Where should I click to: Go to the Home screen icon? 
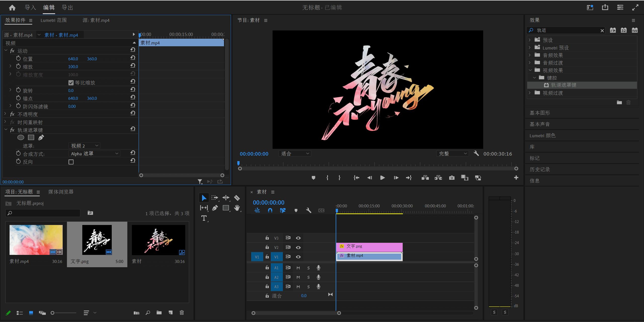(12, 8)
